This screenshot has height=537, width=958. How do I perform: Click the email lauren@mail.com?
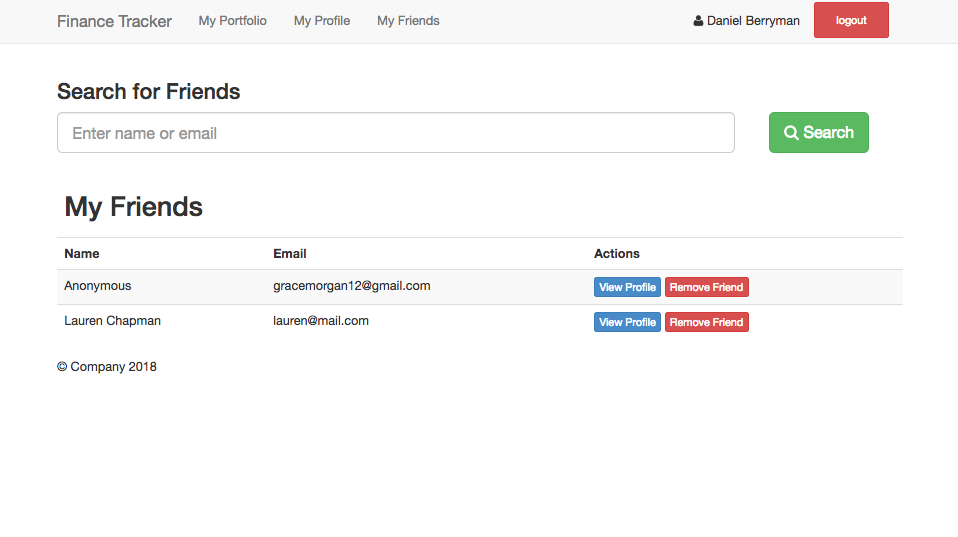coord(321,321)
